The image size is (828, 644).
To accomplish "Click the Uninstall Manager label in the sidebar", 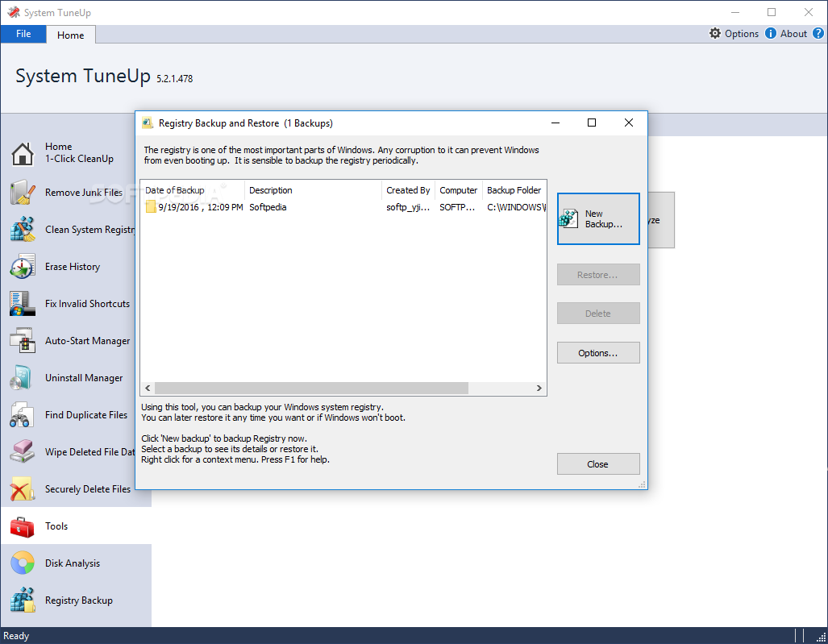I will tap(84, 378).
